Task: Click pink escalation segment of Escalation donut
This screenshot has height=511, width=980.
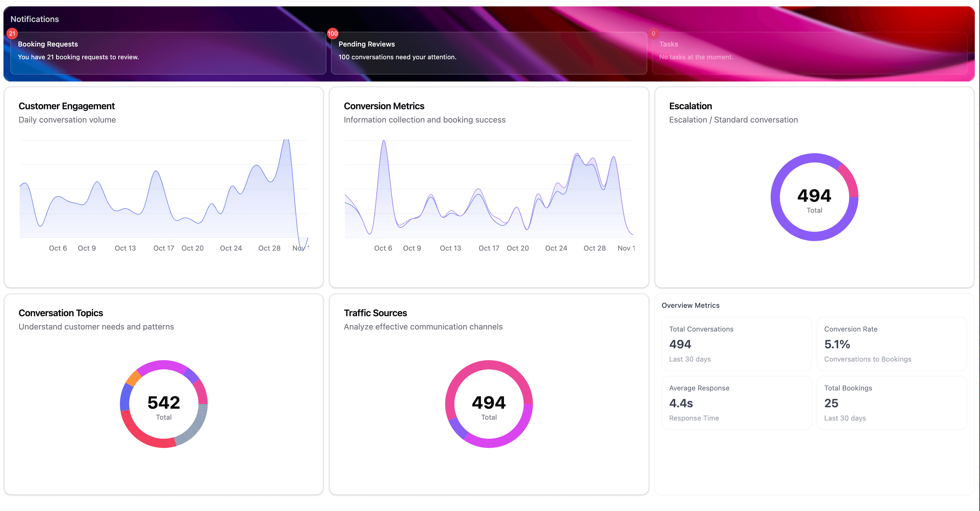Action: coord(850,180)
